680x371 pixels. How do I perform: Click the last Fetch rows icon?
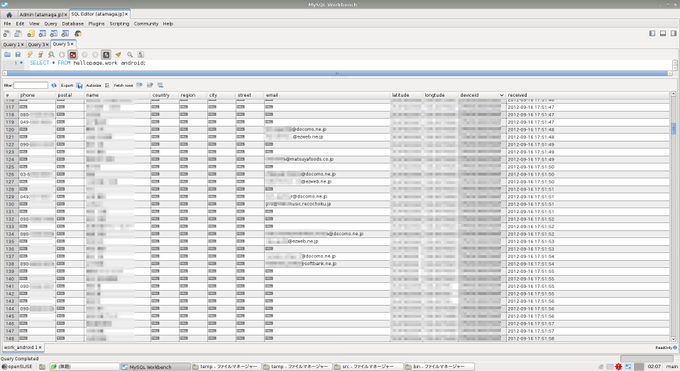pos(160,85)
